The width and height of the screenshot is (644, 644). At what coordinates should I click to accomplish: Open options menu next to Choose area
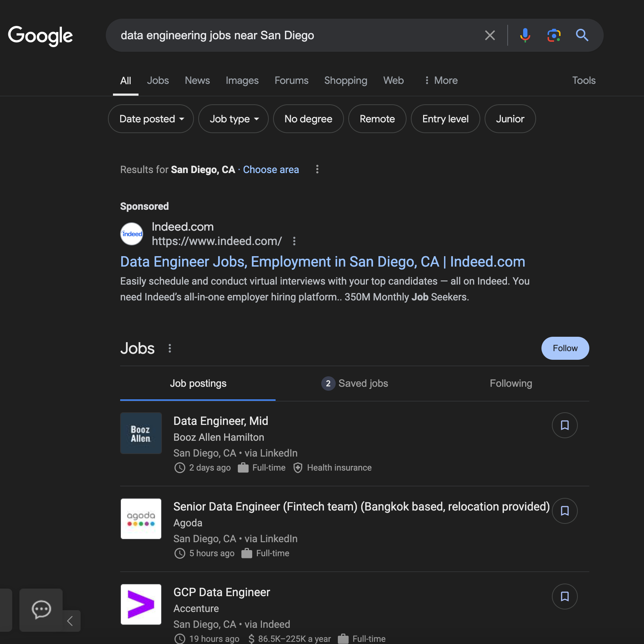coord(317,169)
